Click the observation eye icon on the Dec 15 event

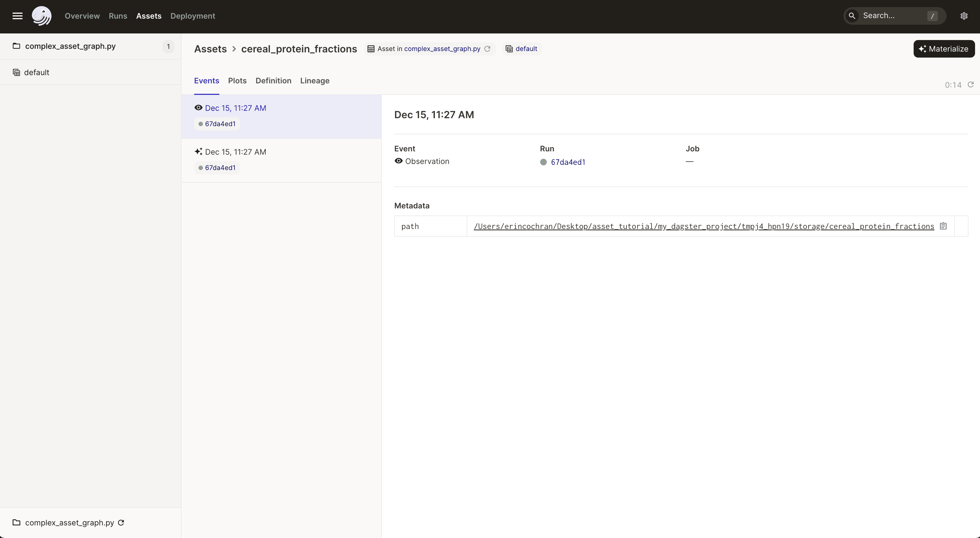pyautogui.click(x=199, y=108)
